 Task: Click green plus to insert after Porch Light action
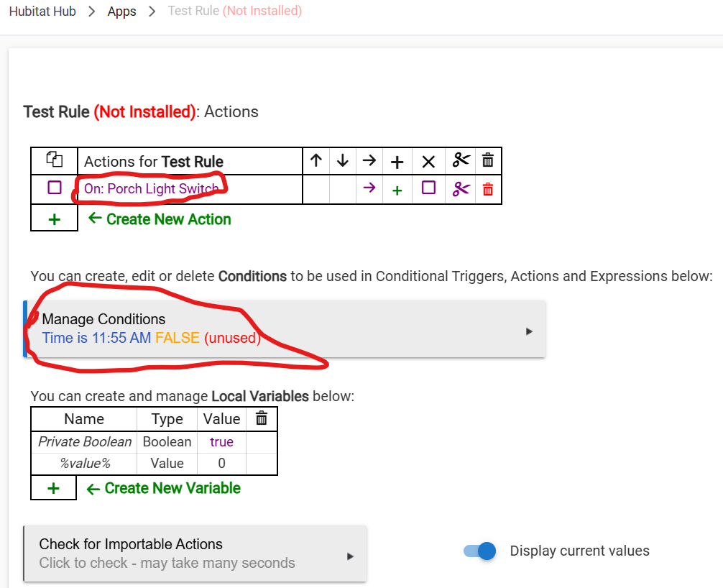click(x=397, y=190)
